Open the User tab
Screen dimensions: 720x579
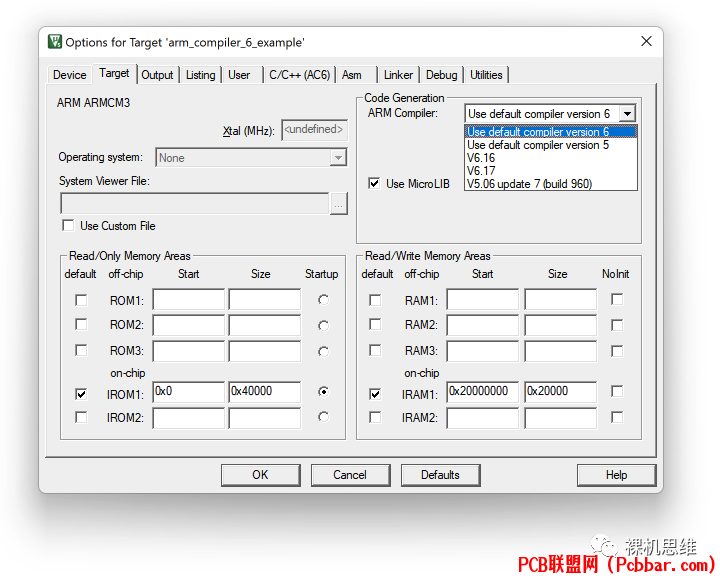tap(239, 75)
